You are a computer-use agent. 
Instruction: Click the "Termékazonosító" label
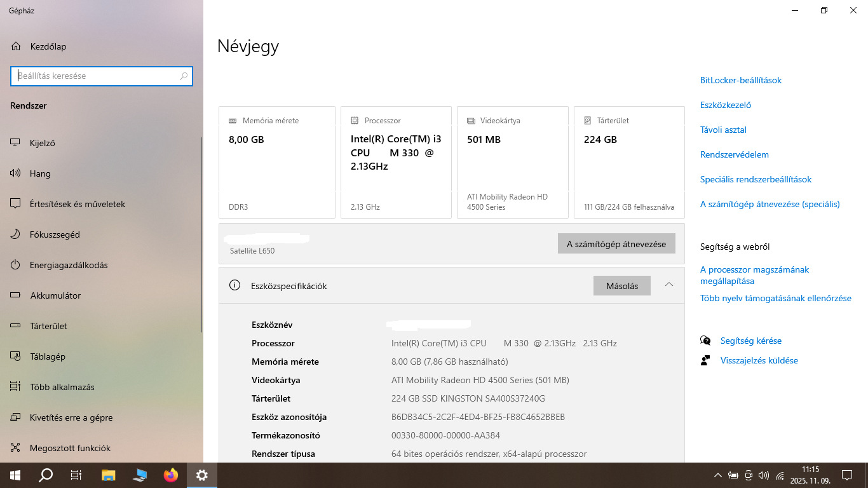pyautogui.click(x=286, y=435)
